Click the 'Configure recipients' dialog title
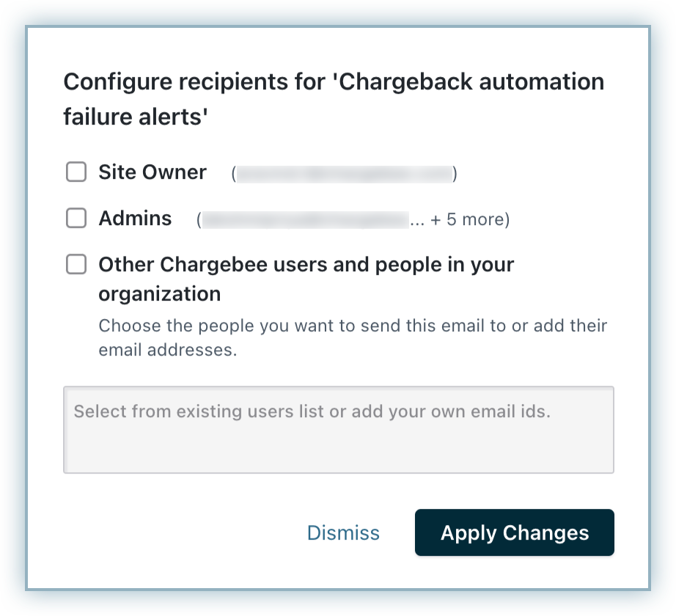 (x=334, y=81)
